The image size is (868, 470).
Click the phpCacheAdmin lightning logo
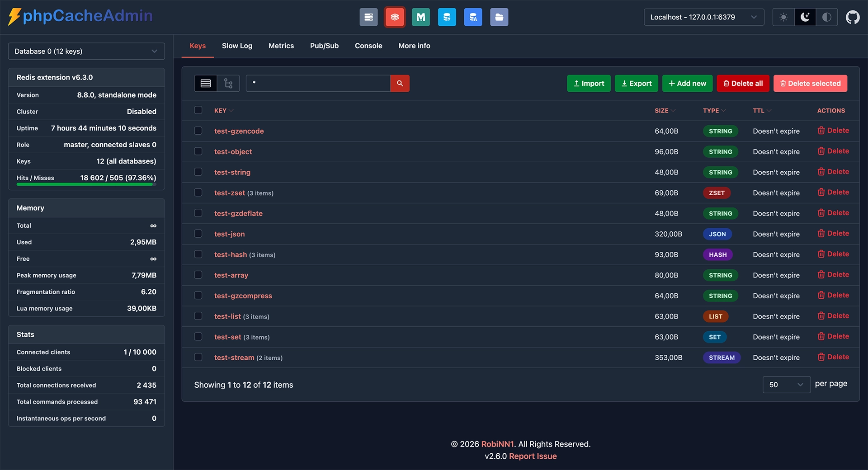point(80,16)
